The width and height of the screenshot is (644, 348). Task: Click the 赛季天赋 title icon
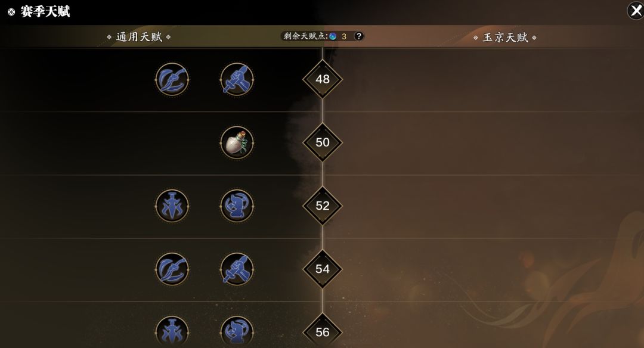[x=11, y=12]
